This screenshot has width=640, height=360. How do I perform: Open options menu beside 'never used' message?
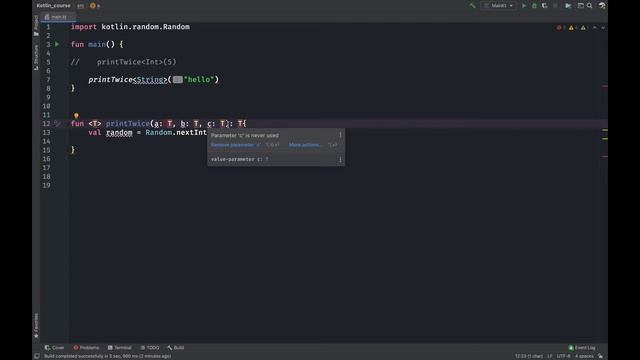coord(340,135)
